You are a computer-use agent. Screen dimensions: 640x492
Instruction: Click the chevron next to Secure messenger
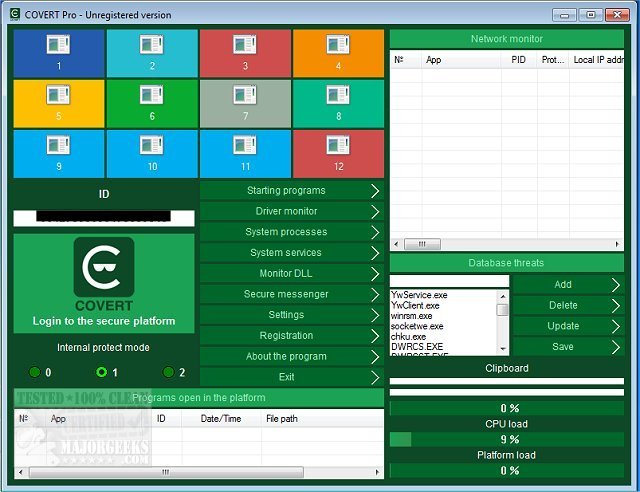[375, 294]
